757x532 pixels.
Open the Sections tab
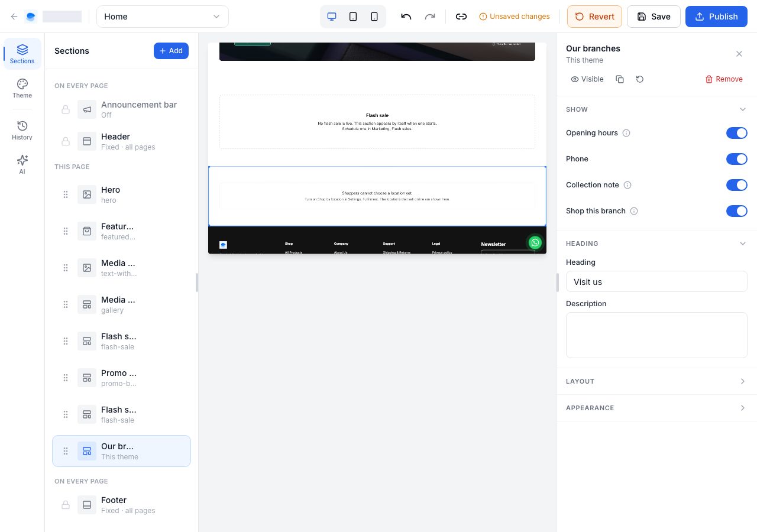coord(22,54)
